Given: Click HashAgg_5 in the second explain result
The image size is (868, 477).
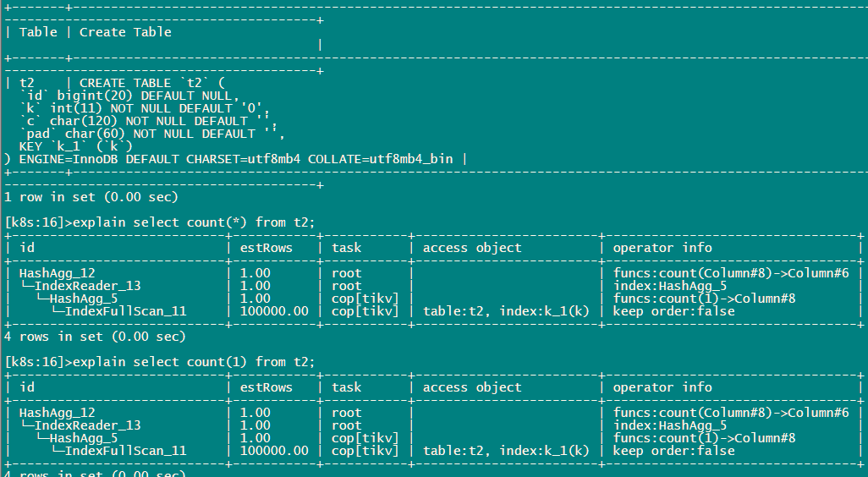Looking at the screenshot, I should coord(84,438).
